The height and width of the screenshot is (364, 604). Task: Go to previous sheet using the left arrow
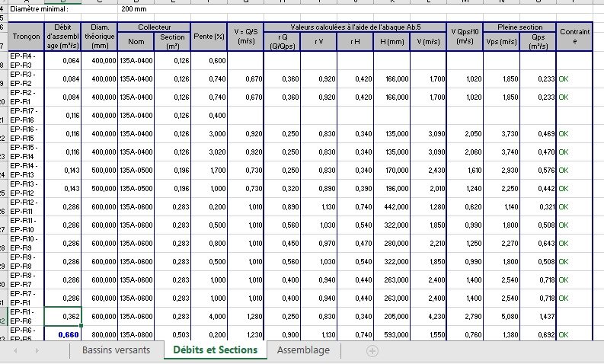coord(15,351)
